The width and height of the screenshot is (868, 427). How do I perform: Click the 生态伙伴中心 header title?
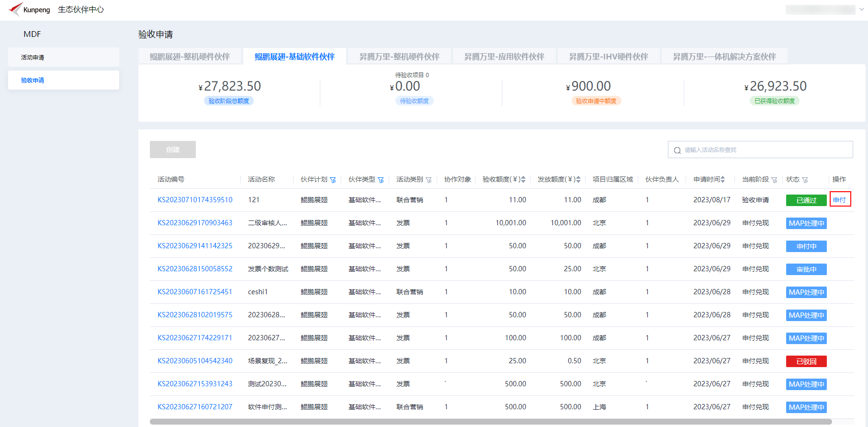click(x=81, y=10)
